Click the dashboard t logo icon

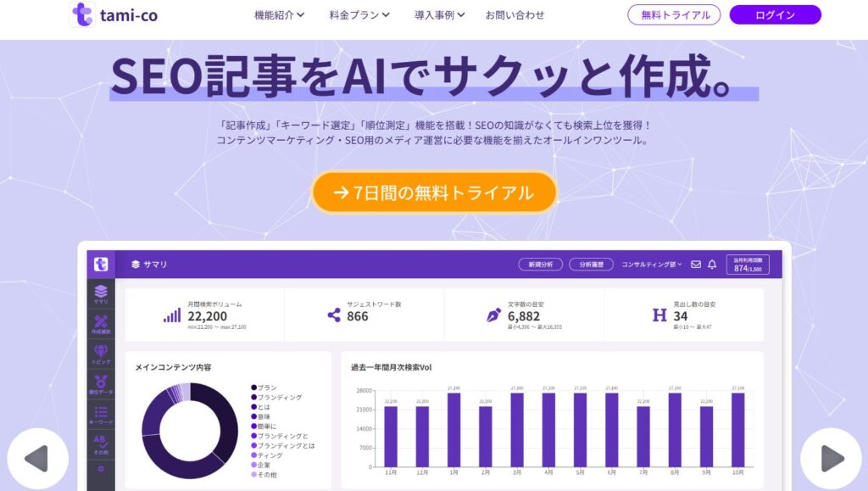tap(101, 264)
